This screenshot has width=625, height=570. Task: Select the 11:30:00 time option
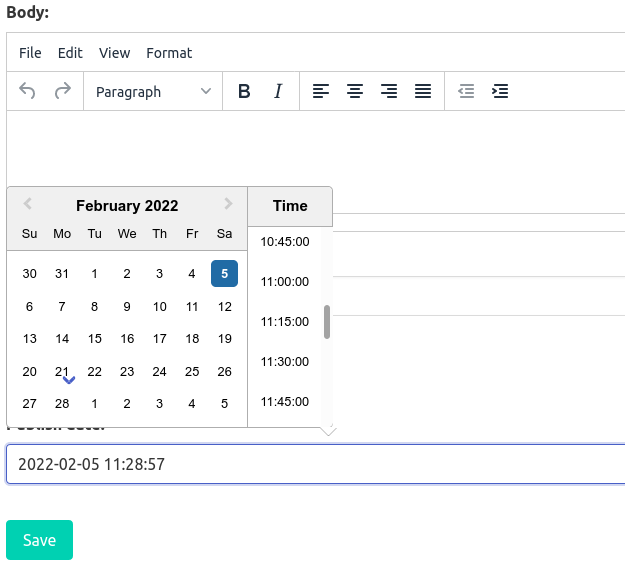click(x=285, y=361)
